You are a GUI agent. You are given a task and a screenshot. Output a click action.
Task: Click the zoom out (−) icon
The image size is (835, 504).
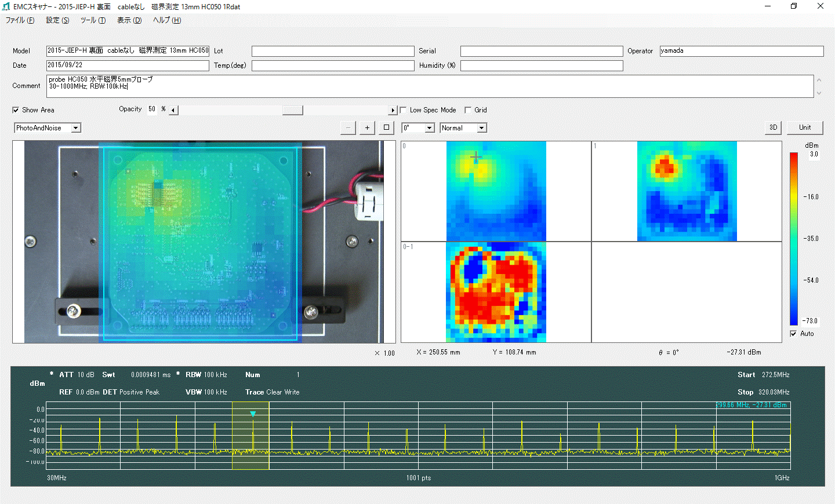pyautogui.click(x=348, y=127)
